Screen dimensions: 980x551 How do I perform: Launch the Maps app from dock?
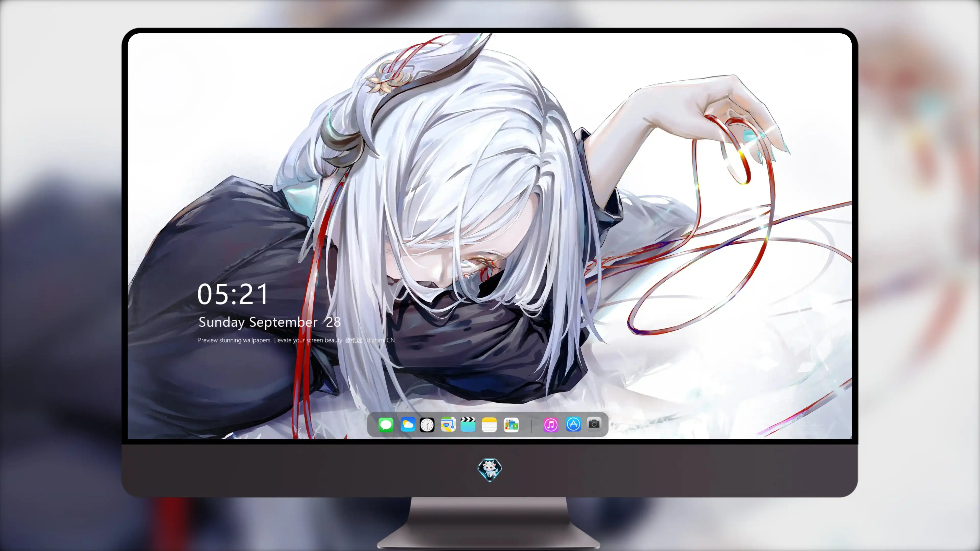[448, 425]
